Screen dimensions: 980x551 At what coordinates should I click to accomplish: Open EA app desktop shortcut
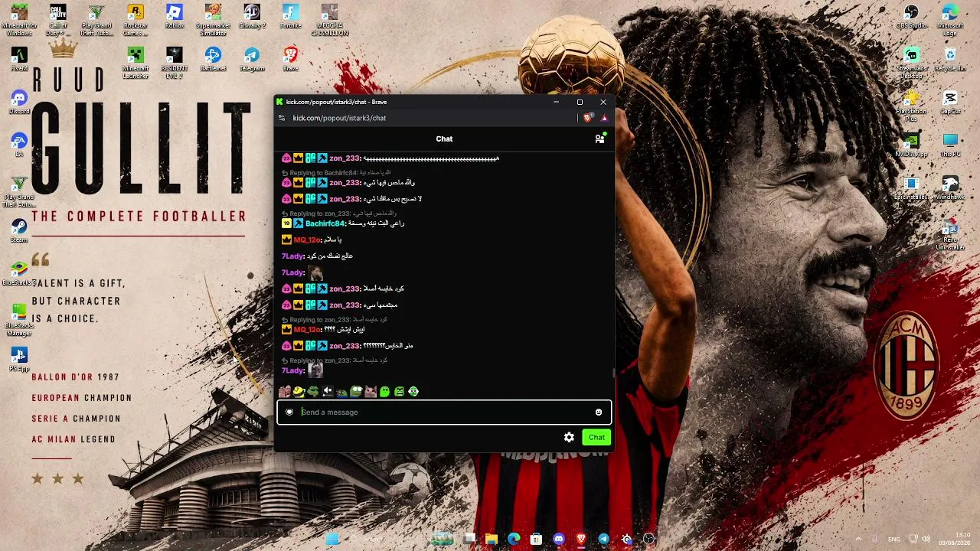[19, 145]
